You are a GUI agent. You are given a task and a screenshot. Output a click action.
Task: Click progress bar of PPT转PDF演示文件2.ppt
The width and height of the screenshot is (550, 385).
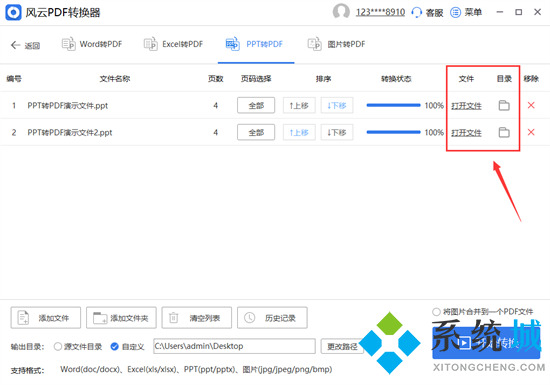(x=393, y=132)
